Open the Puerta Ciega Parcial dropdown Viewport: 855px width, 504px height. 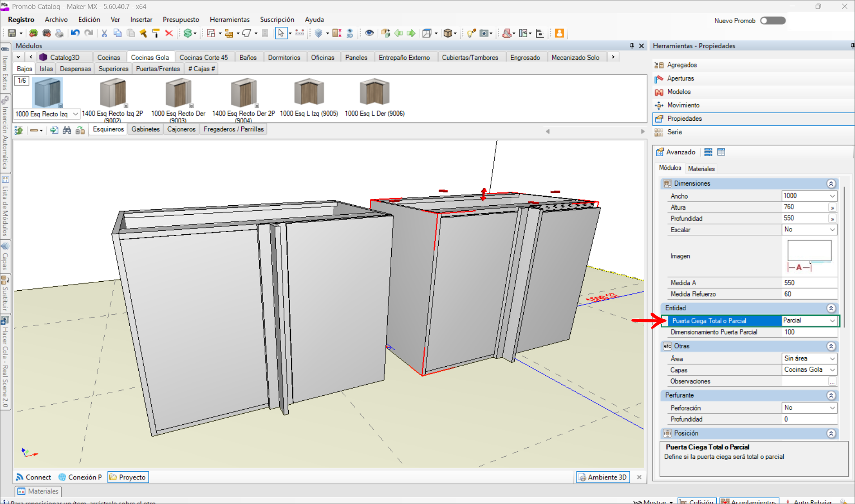click(x=832, y=321)
